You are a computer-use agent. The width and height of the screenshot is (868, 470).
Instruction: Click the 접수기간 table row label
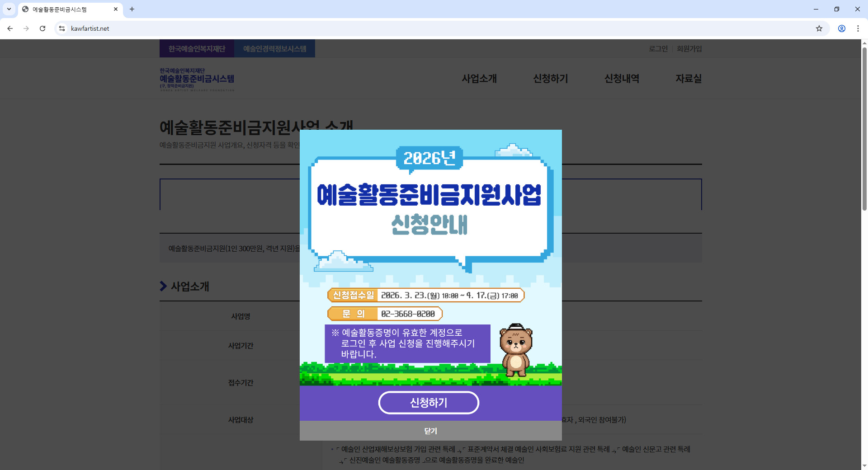241,383
